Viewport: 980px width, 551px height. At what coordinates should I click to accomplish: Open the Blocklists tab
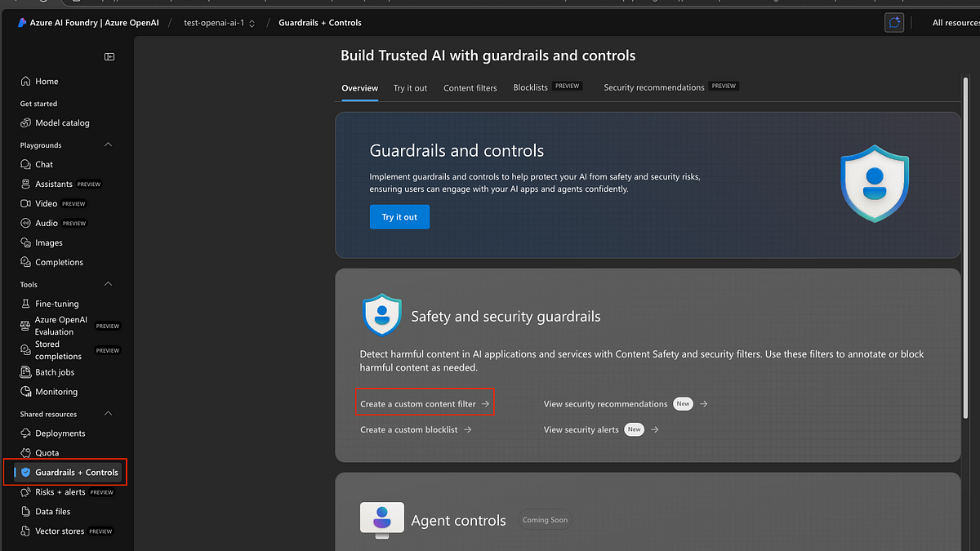pyautogui.click(x=547, y=87)
